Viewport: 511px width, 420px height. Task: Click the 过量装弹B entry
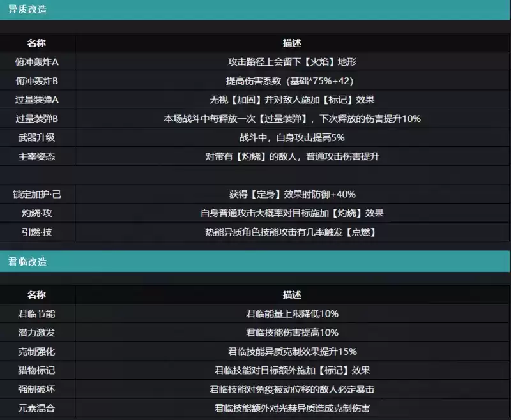(36, 119)
